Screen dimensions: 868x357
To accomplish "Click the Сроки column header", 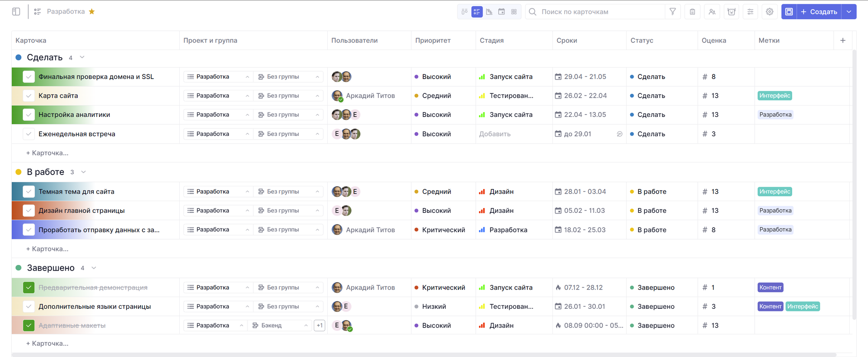I will [x=567, y=40].
